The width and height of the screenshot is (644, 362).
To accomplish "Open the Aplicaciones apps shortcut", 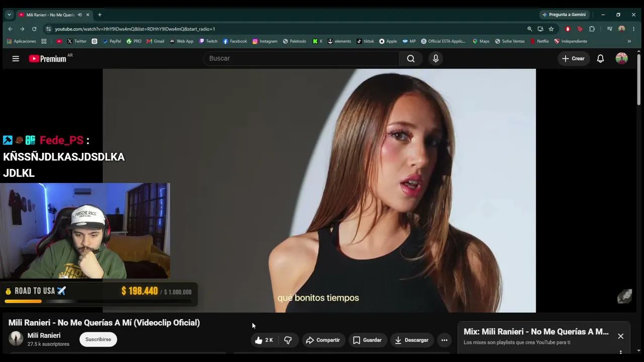I will click(x=21, y=41).
